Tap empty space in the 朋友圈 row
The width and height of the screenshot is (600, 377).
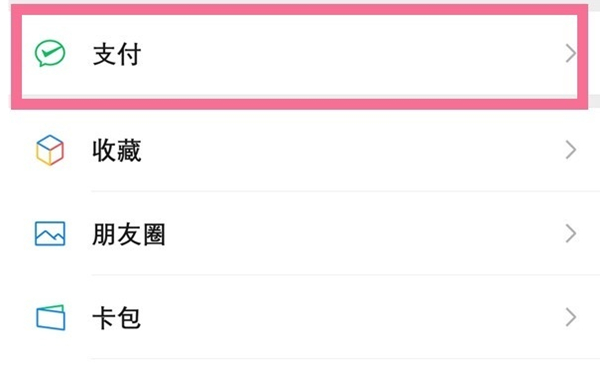click(344, 234)
